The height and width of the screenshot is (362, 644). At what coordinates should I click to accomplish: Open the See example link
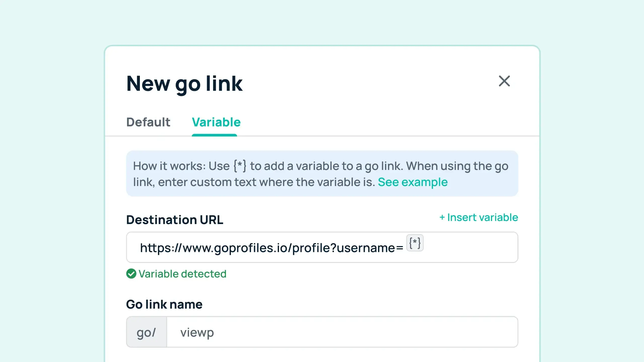413,182
